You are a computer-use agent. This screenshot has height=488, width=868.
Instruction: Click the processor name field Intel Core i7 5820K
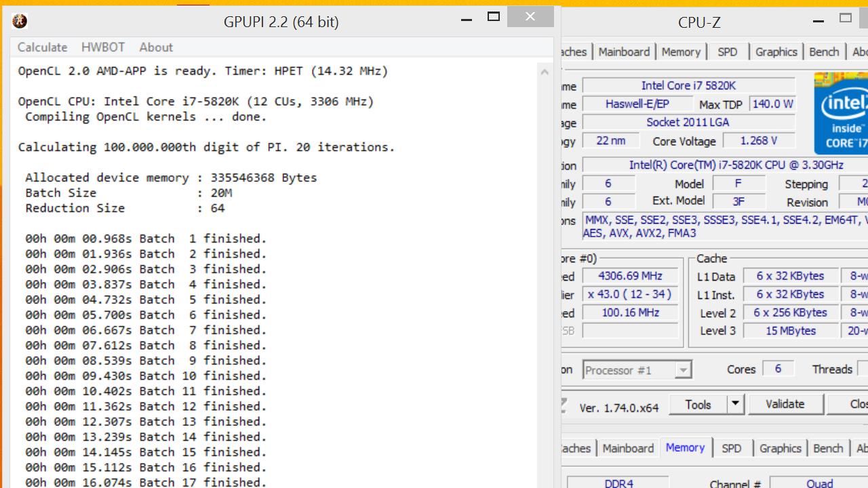pyautogui.click(x=688, y=85)
